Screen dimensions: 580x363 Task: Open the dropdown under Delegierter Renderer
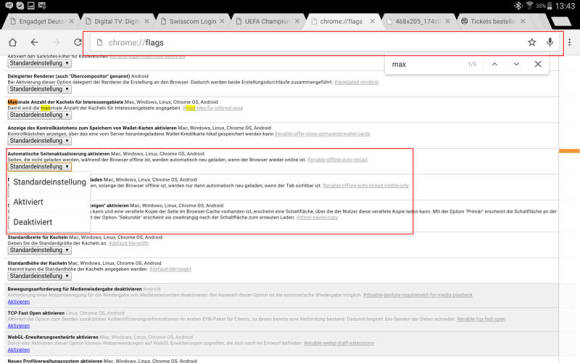pos(40,89)
